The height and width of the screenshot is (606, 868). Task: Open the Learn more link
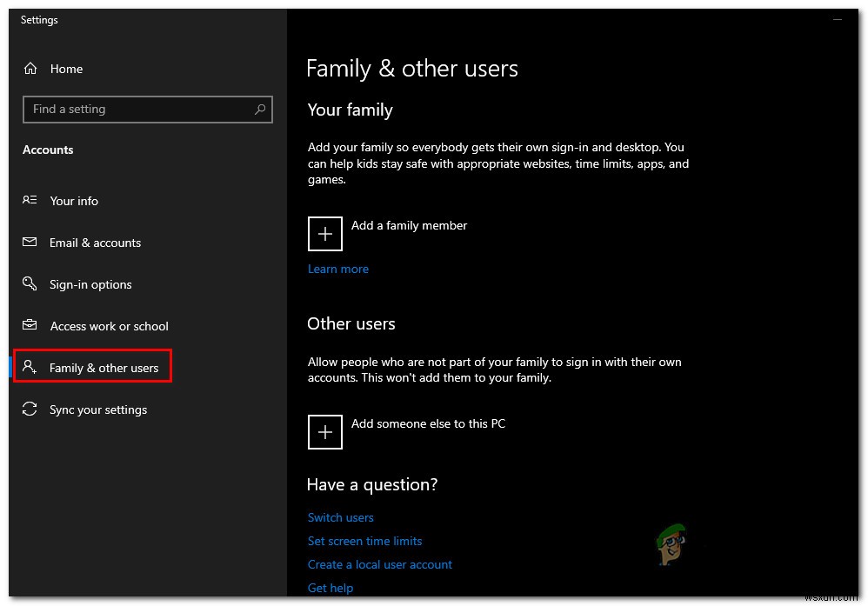point(337,269)
